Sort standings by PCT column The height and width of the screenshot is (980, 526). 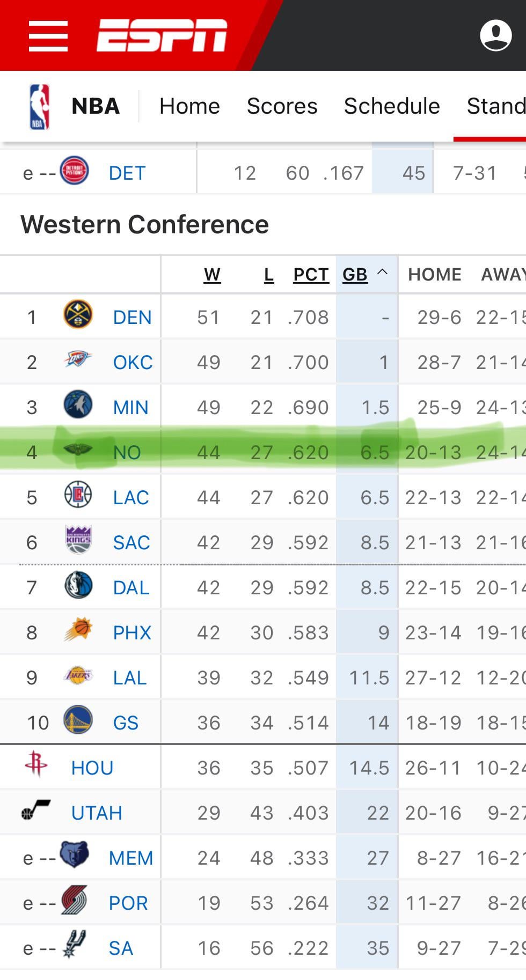[x=311, y=275]
